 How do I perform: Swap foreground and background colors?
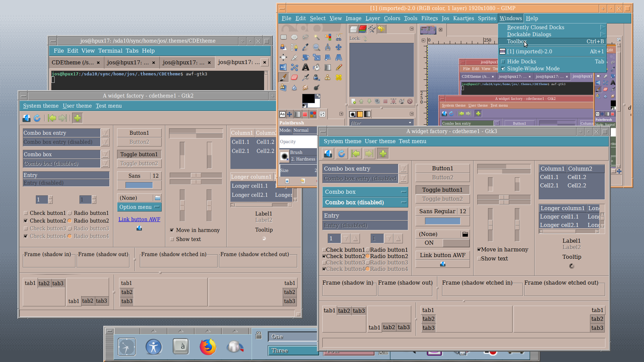318,96
